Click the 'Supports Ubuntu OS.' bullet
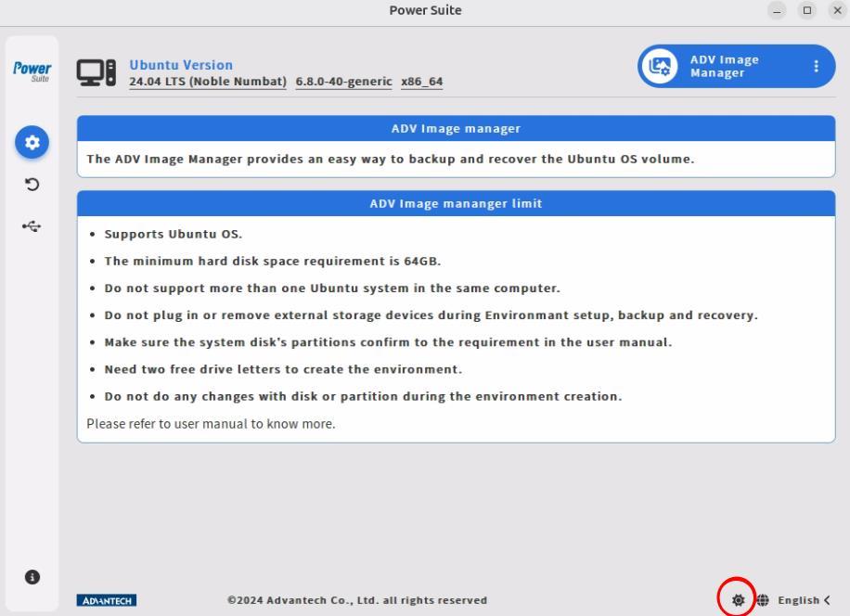Image resolution: width=850 pixels, height=616 pixels. click(173, 234)
